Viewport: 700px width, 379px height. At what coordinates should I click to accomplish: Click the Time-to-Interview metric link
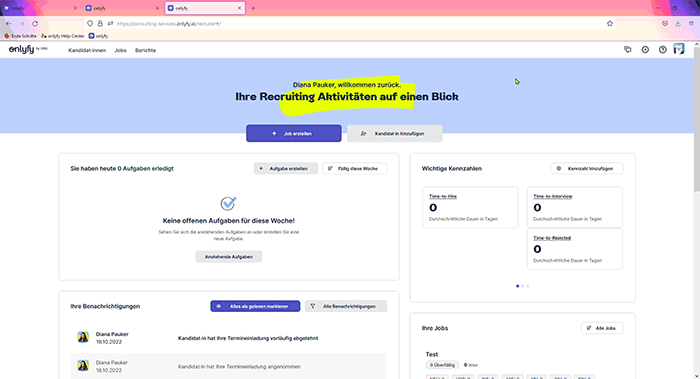tap(553, 196)
